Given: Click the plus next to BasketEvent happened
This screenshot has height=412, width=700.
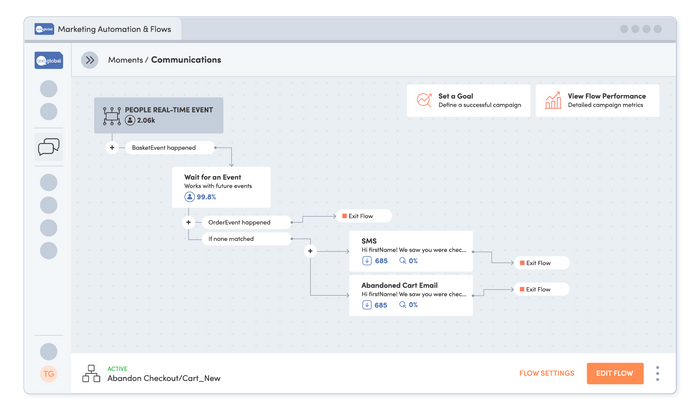Looking at the screenshot, I should point(112,147).
